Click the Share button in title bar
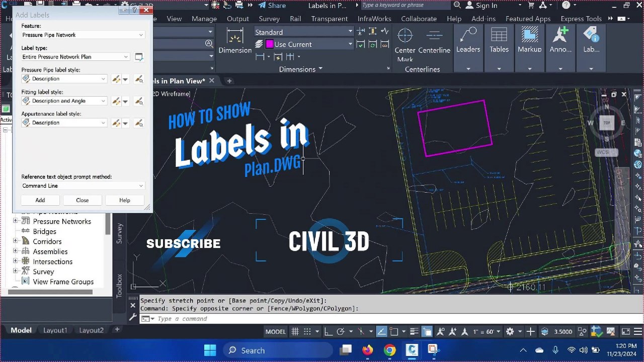The width and height of the screenshot is (644, 362). tap(272, 6)
